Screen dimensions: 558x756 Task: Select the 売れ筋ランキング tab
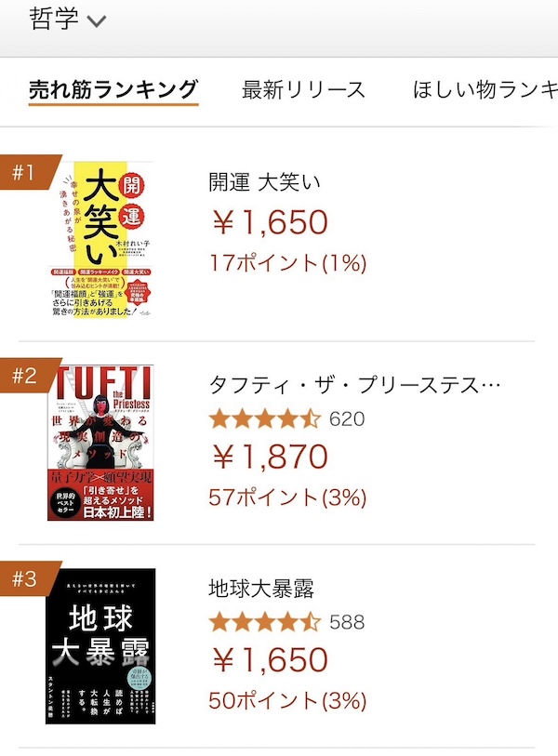[113, 90]
